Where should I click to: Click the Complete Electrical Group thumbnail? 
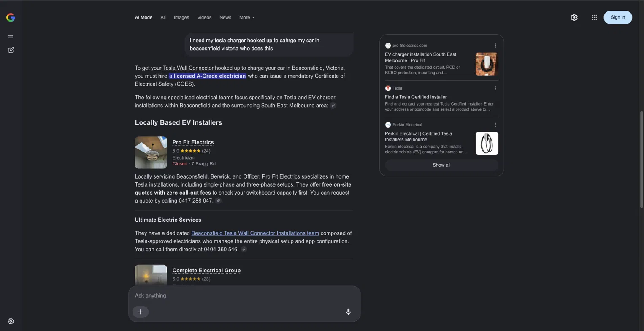tap(151, 275)
